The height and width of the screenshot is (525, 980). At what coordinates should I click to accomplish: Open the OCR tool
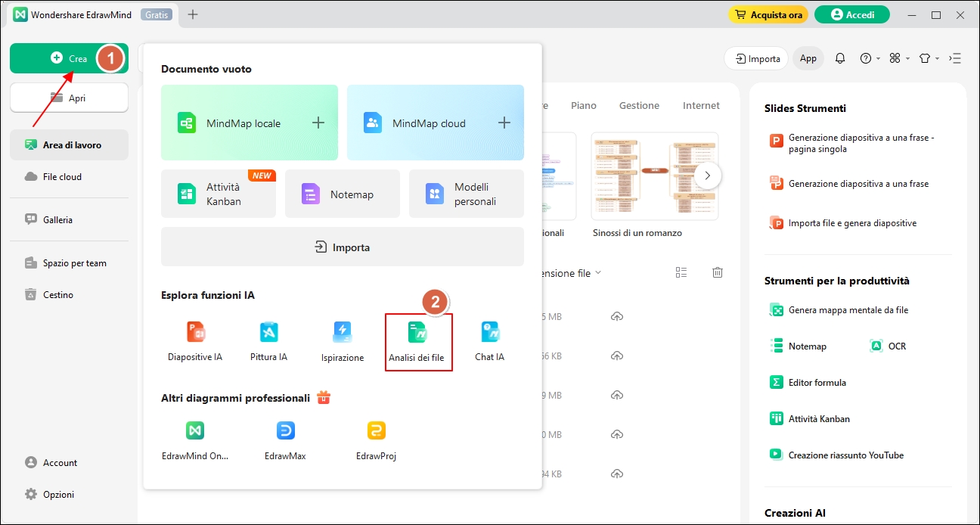pyautogui.click(x=889, y=346)
